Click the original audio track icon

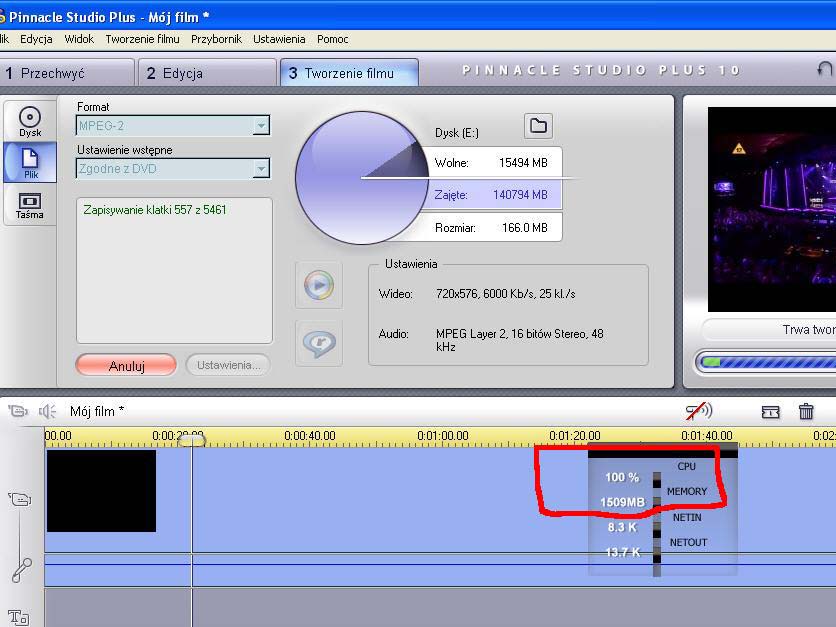click(22, 570)
